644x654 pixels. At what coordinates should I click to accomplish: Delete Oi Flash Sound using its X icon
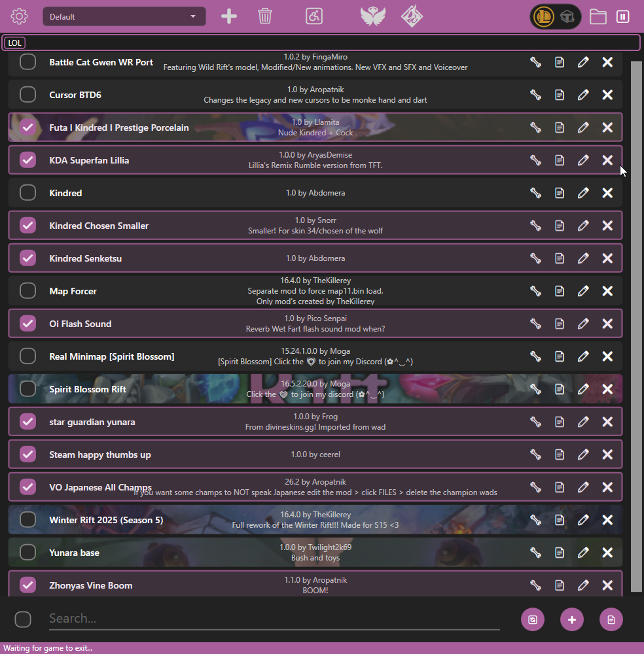607,324
